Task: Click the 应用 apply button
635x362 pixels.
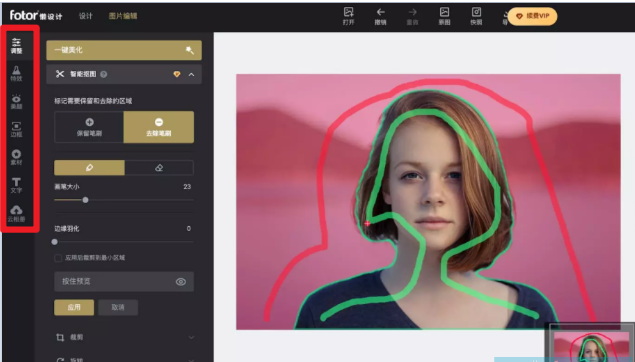Action: pyautogui.click(x=74, y=307)
